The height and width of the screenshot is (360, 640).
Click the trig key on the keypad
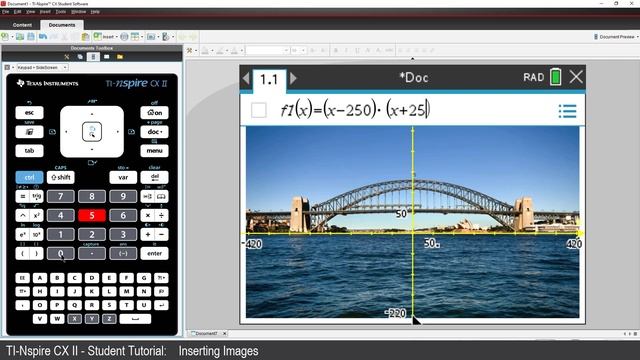pyautogui.click(x=37, y=196)
